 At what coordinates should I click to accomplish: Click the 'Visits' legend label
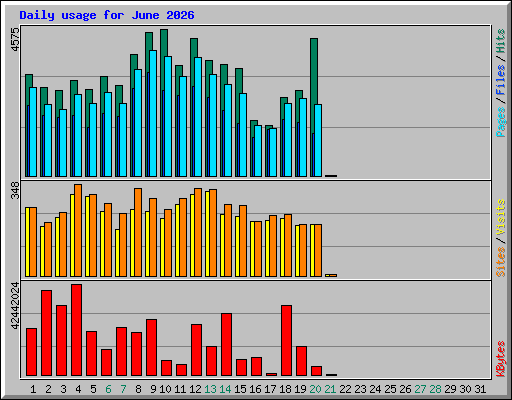coord(500,217)
